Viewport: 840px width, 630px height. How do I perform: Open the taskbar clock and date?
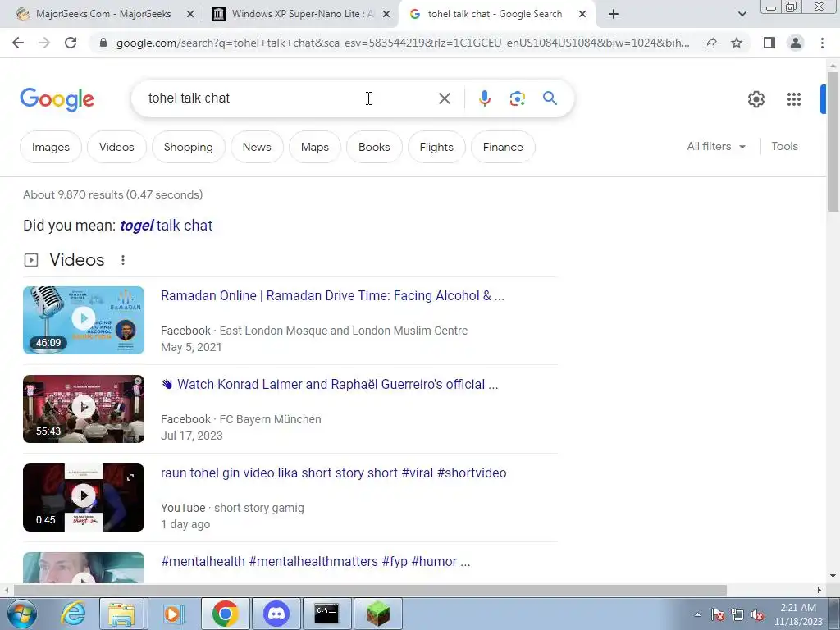(798, 614)
